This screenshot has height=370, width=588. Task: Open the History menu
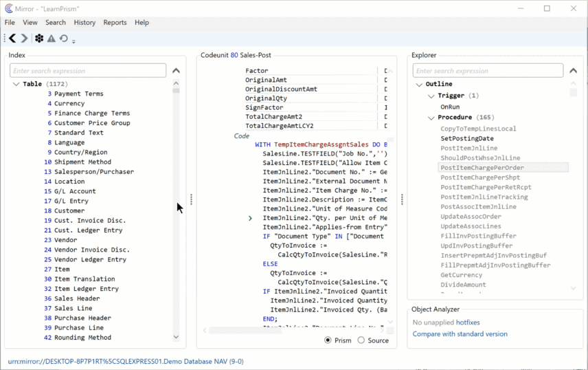(84, 23)
